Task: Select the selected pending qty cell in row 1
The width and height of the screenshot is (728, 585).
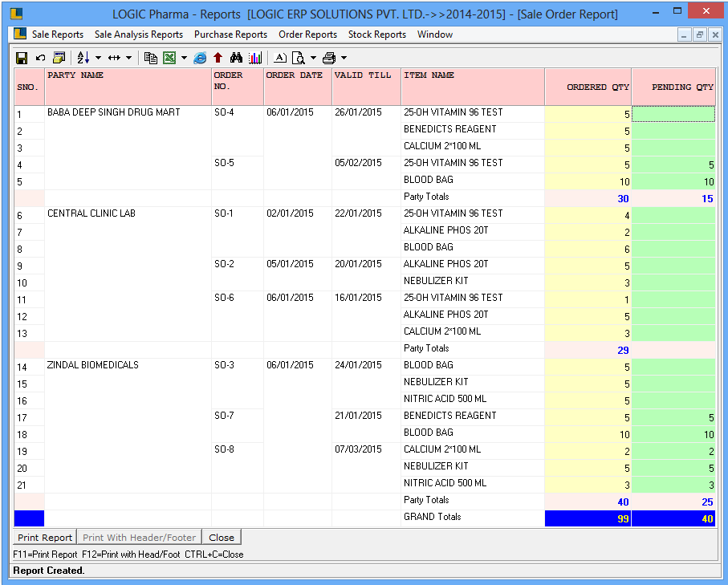Action: pyautogui.click(x=673, y=114)
